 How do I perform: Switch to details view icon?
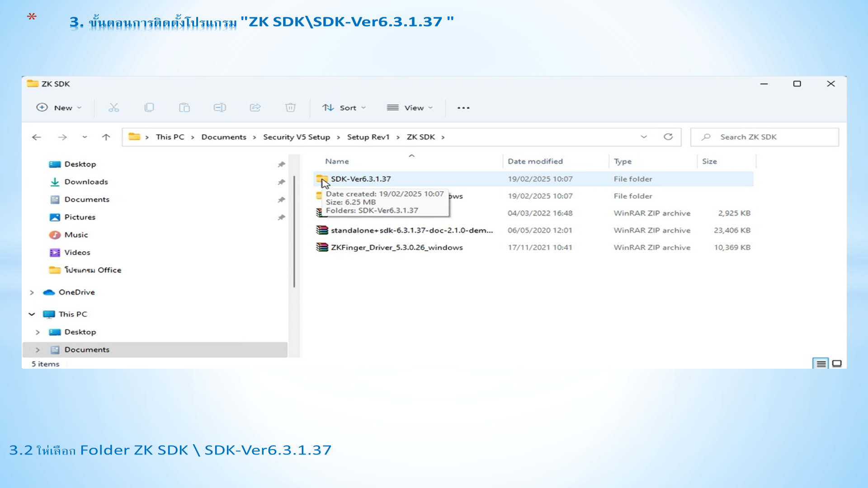(x=821, y=363)
